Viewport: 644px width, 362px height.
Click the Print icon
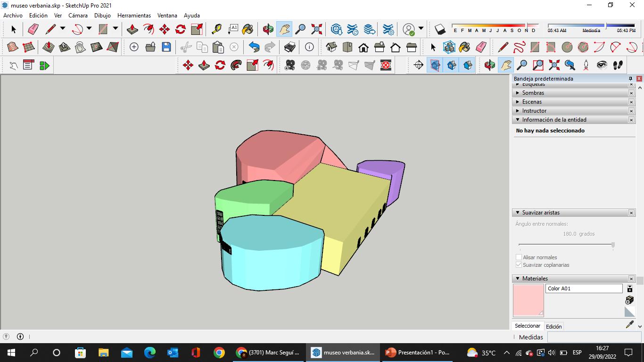tap(290, 47)
